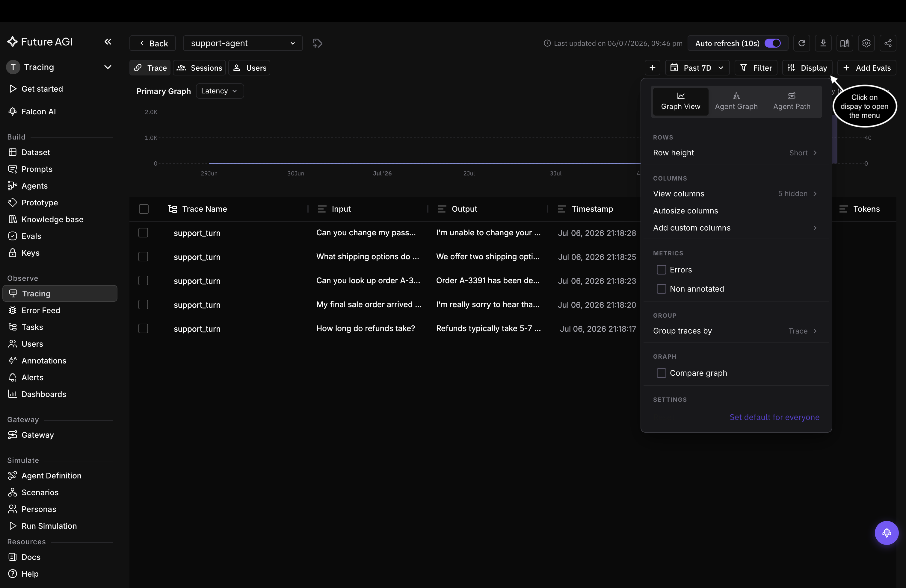Viewport: 906px width, 588px height.
Task: Open the Past 7D date range dropdown
Action: 697,68
